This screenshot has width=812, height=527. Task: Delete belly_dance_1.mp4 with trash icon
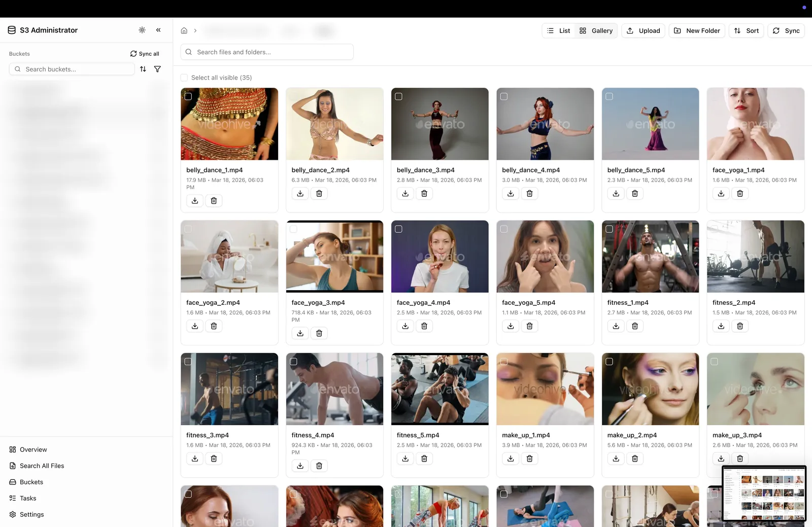[x=214, y=201]
